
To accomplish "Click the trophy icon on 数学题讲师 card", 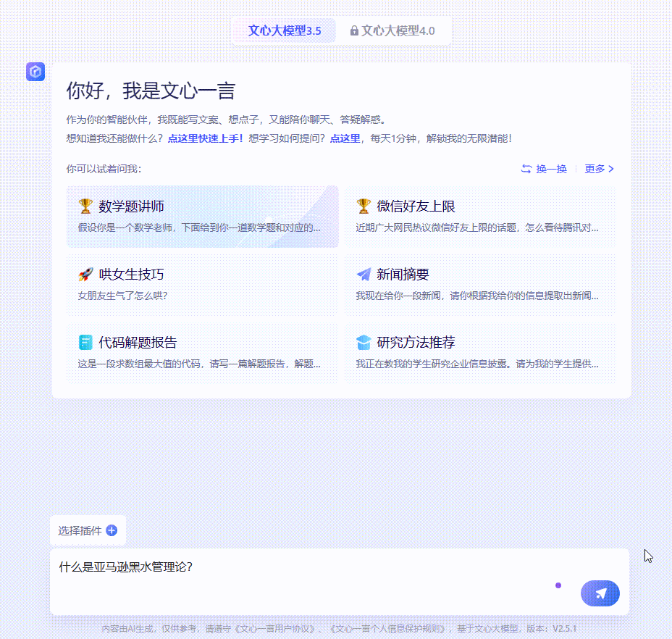I will 85,206.
